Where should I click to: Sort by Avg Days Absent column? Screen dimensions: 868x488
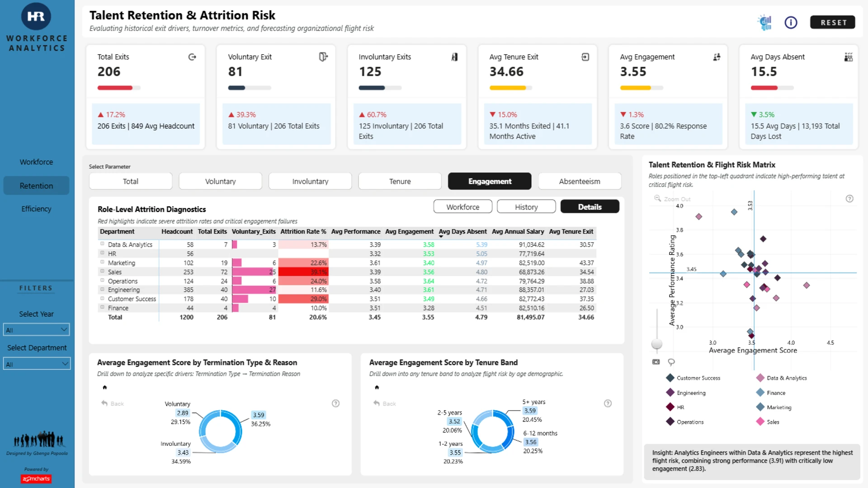(x=462, y=231)
